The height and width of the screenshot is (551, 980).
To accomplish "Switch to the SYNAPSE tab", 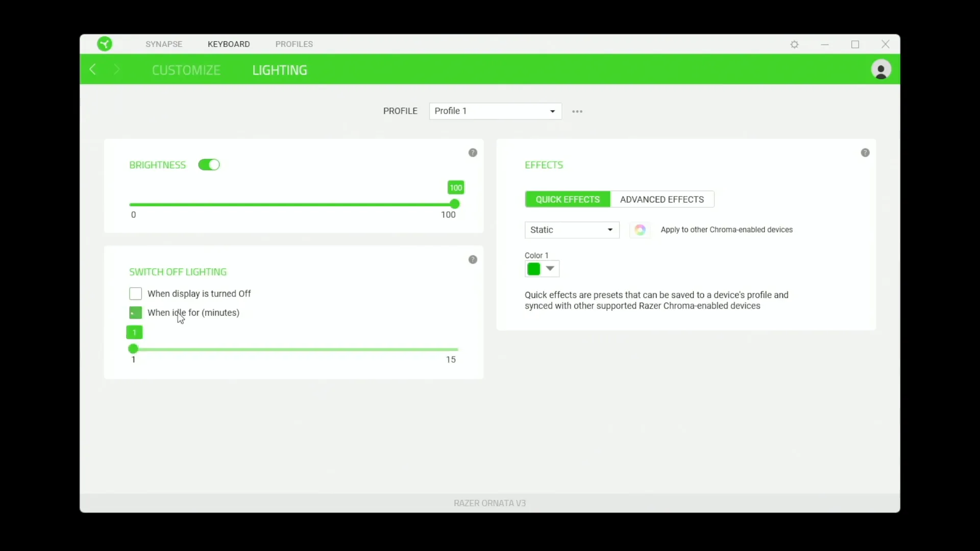I will click(164, 44).
